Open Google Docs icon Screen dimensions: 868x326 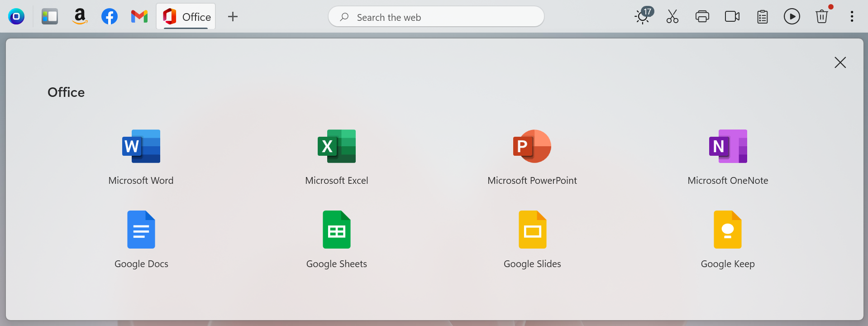(141, 230)
